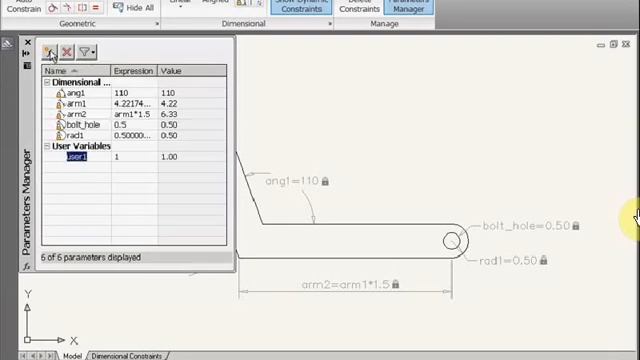Restore the drawing window

(613, 44)
